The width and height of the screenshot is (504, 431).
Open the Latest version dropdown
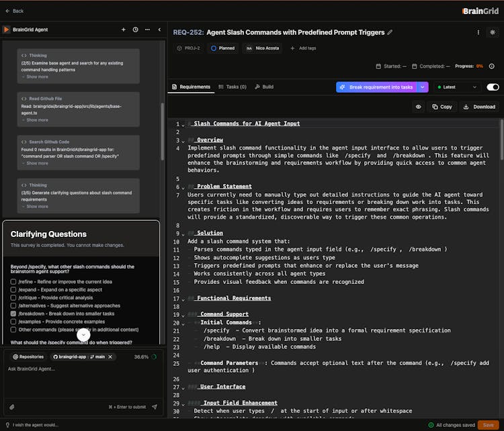tap(457, 87)
